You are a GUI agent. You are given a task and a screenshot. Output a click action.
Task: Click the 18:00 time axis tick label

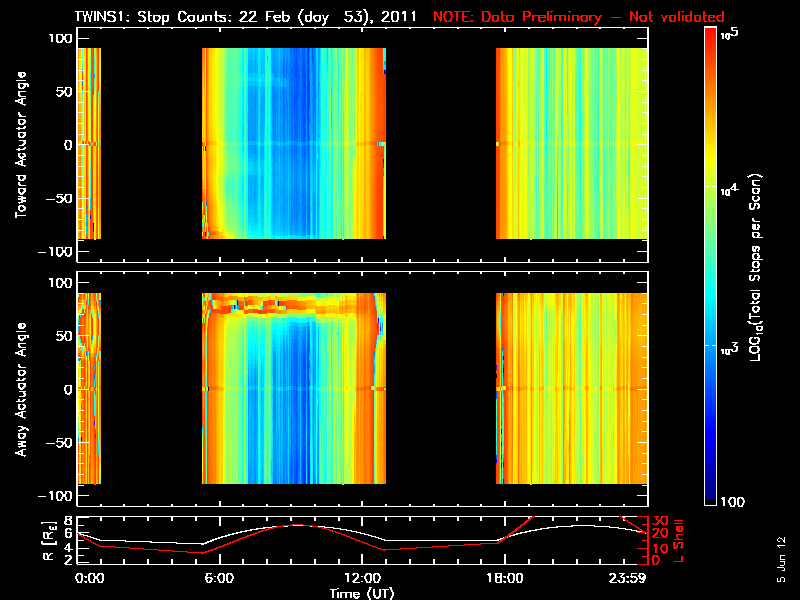(x=505, y=579)
